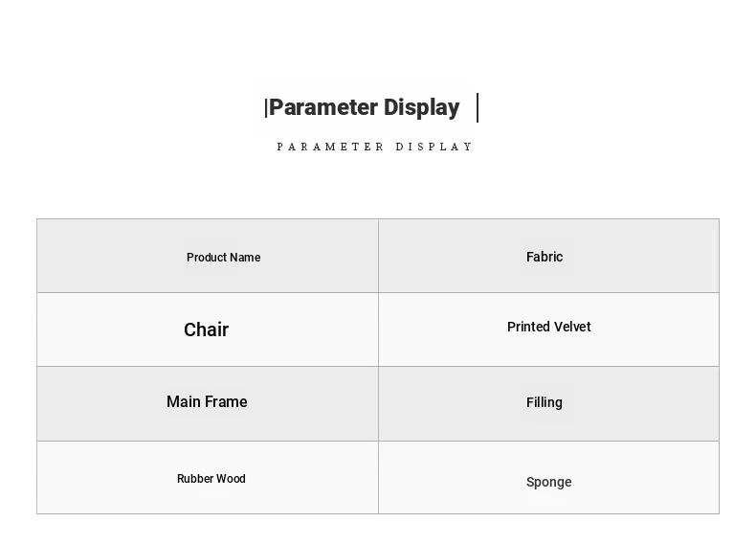The image size is (756, 545).
Task: Click the word "Product" in the header cell
Action: [x=207, y=258]
